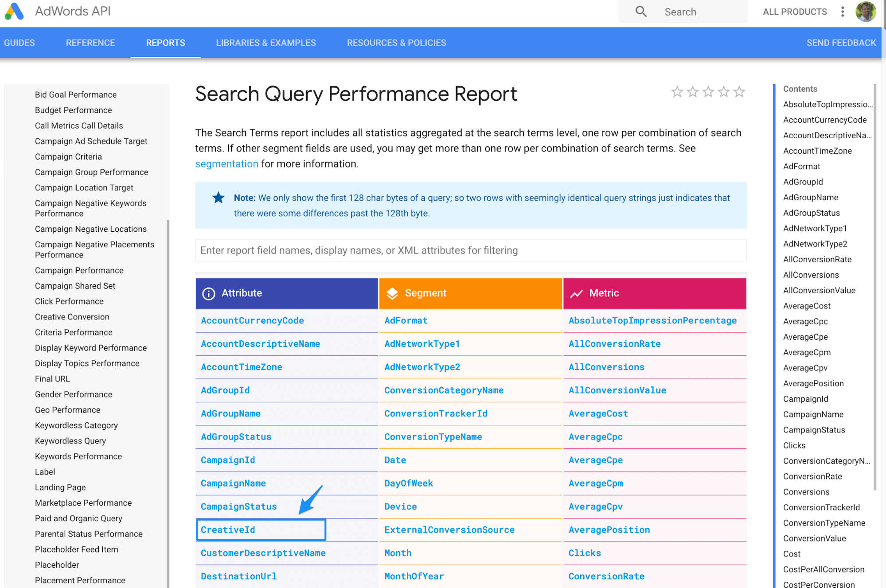This screenshot has width=886, height=588.
Task: Rate the page three stars
Action: click(708, 92)
